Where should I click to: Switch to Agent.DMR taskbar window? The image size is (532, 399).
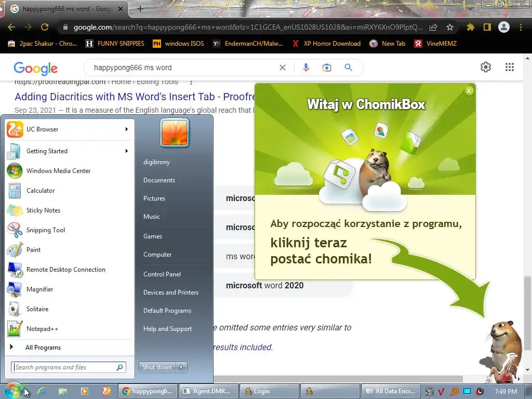(x=208, y=391)
